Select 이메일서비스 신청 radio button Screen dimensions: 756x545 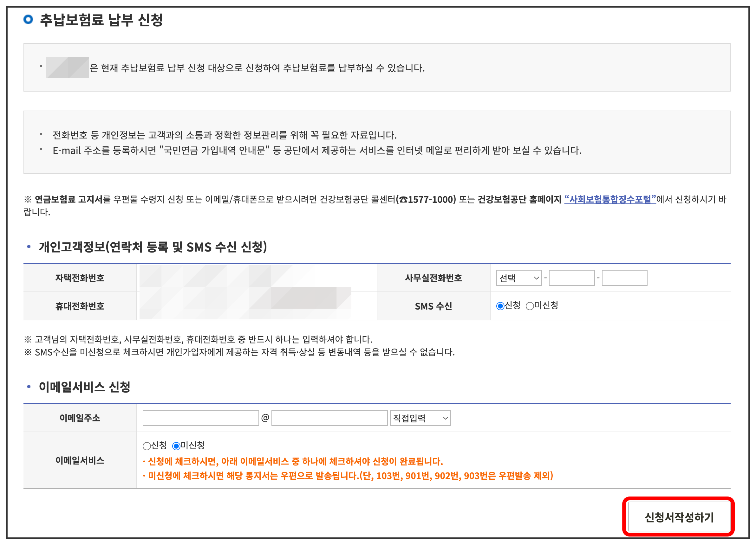click(x=147, y=446)
